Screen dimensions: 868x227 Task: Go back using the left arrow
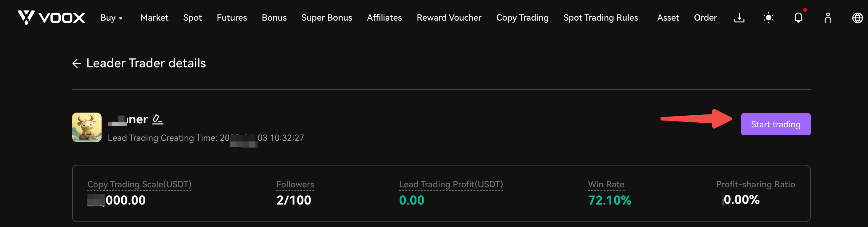tap(77, 63)
